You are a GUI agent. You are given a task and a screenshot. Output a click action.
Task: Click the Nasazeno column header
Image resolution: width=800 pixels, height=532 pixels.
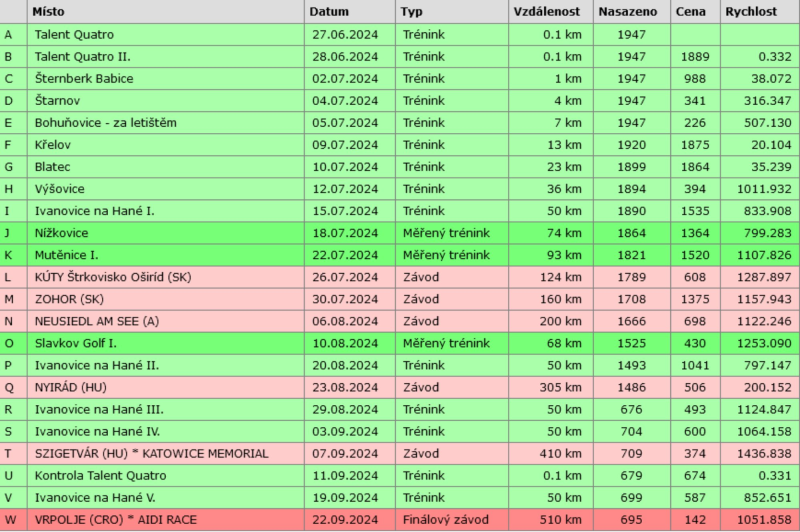627,12
